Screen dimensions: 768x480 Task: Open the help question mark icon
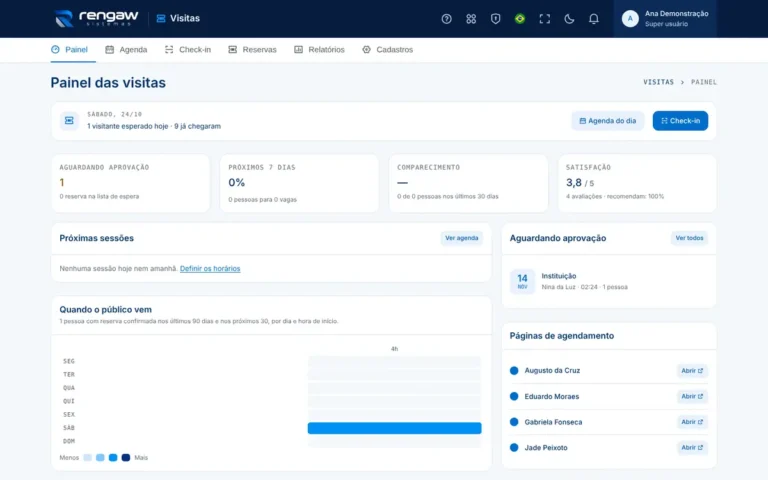tap(446, 19)
